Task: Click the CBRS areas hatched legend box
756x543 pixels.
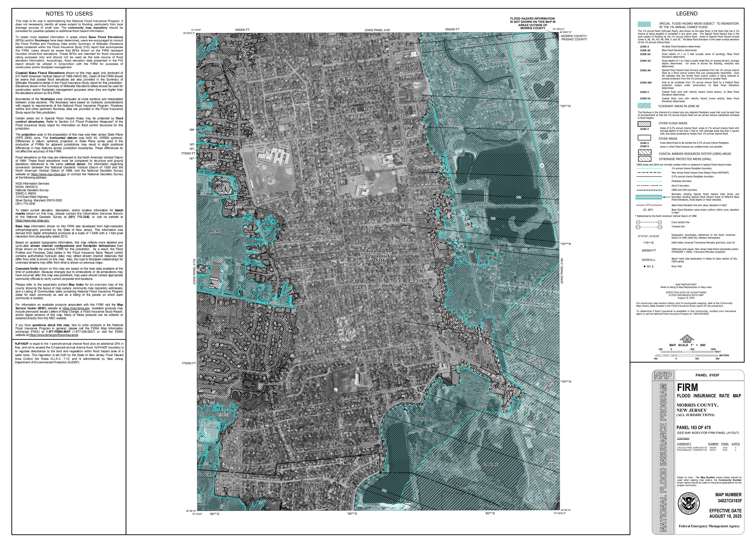Action: coord(644,153)
